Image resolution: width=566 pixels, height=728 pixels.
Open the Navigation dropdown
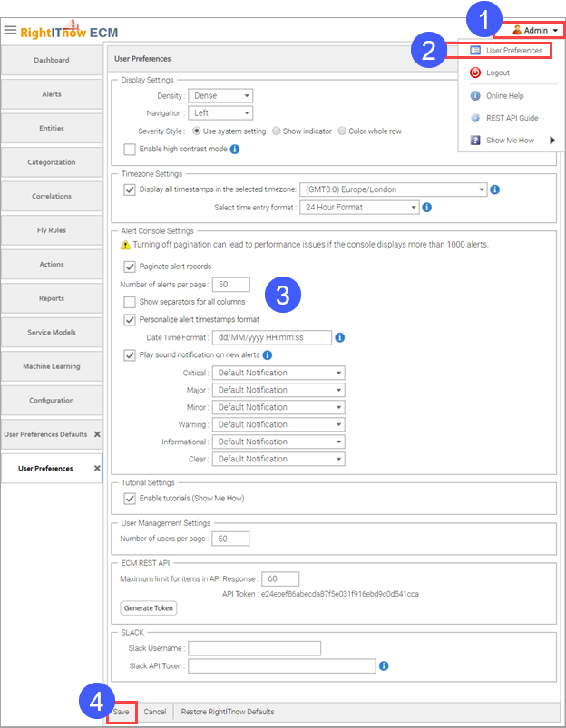coord(220,112)
